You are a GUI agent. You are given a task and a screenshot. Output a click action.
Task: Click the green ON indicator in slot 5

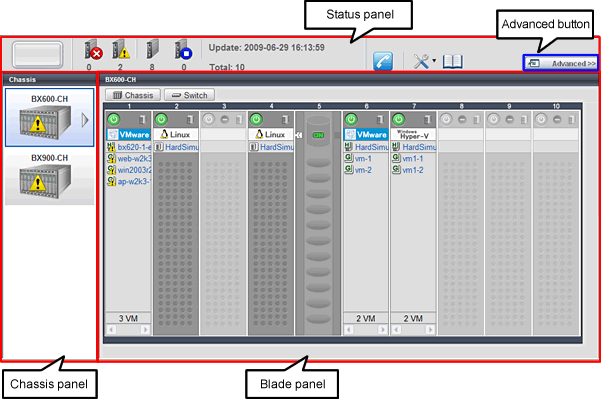coord(318,135)
